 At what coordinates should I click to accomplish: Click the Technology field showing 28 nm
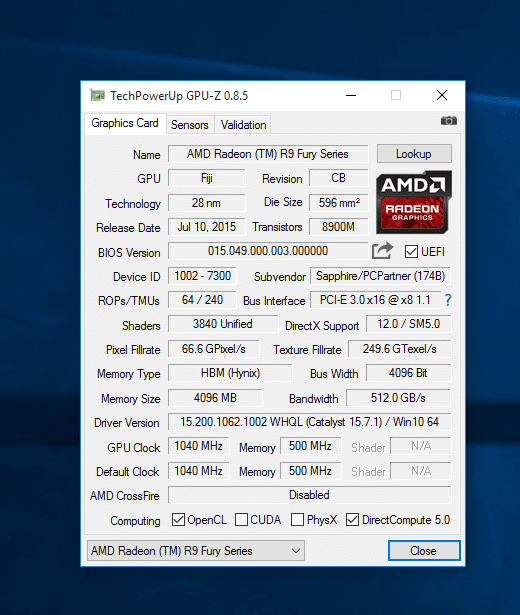tap(207, 203)
